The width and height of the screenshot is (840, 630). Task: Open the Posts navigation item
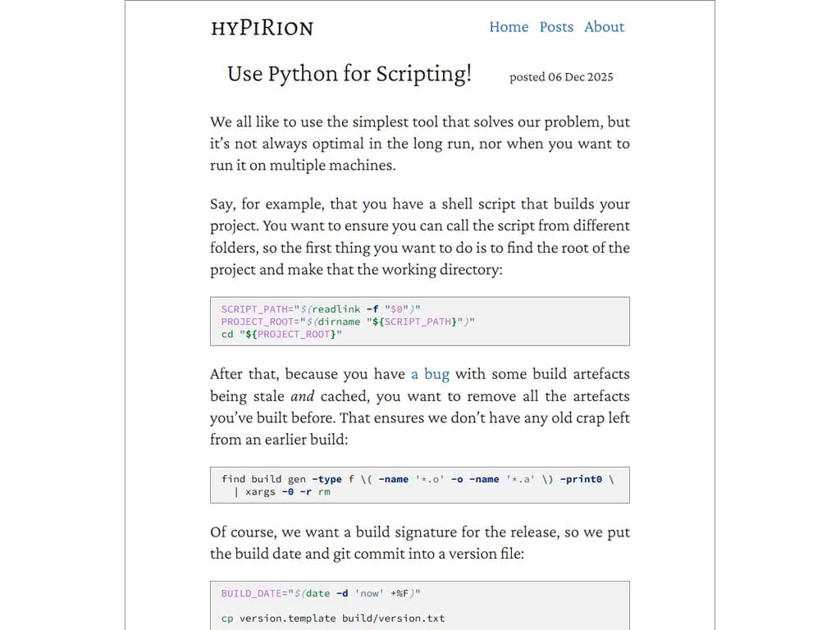556,27
